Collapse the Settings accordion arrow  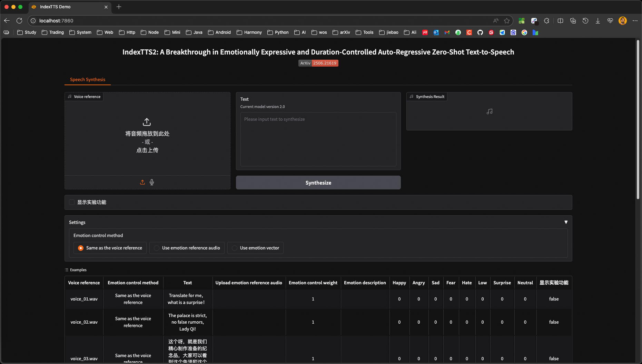tap(566, 222)
